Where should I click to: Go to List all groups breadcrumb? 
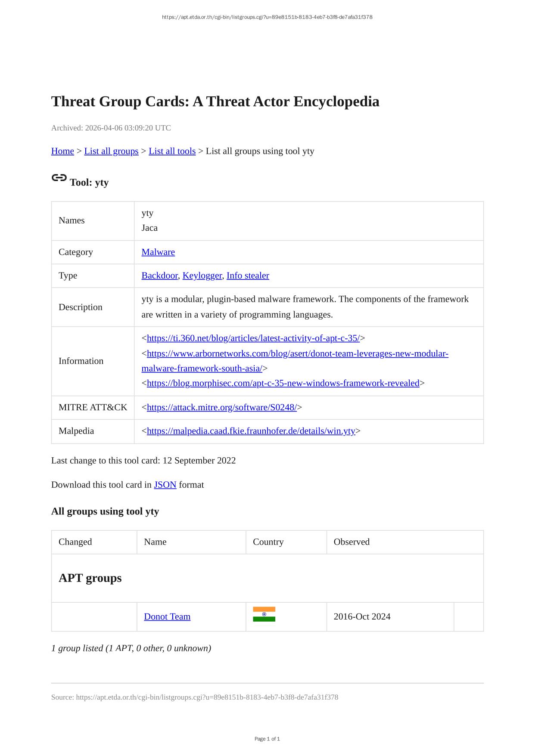[x=111, y=151]
